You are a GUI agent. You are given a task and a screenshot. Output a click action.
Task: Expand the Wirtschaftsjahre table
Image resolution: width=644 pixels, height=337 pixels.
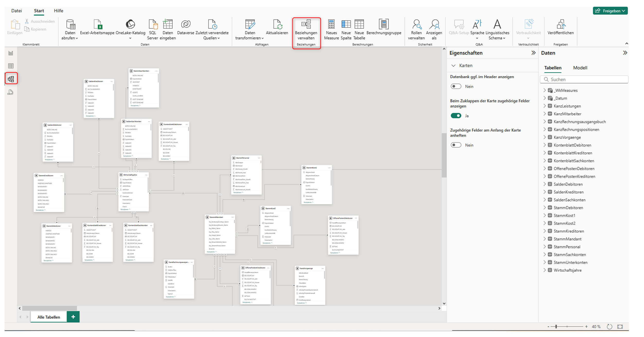tap(544, 270)
